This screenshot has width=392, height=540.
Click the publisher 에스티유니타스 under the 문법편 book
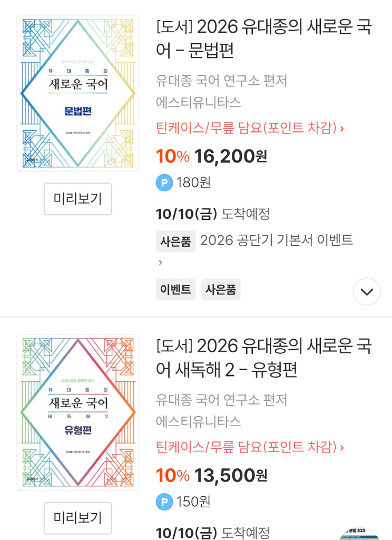pos(199,102)
